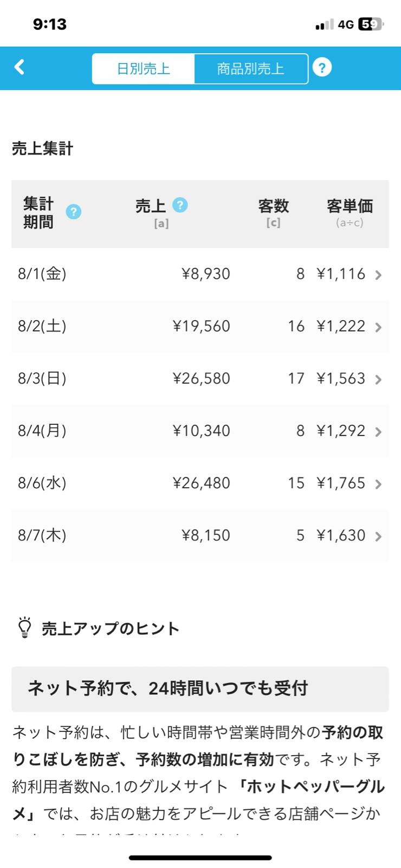The width and height of the screenshot is (401, 868).
Task: Tap lightbulb icon beside 売上アップのヒント
Action: [x=25, y=627]
